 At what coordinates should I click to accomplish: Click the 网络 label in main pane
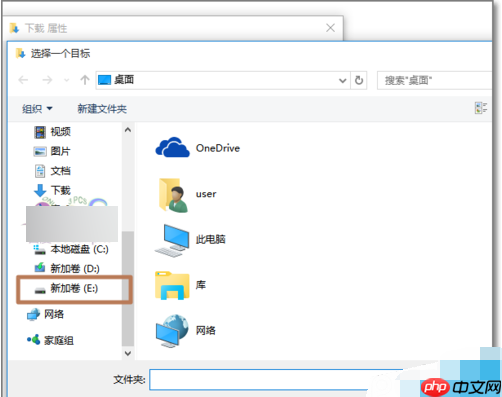(206, 330)
